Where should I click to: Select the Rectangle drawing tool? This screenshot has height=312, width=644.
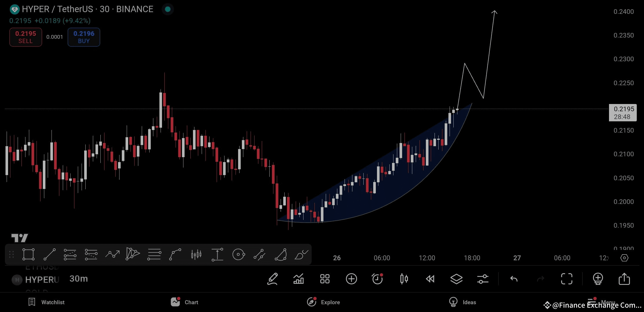pos(29,255)
